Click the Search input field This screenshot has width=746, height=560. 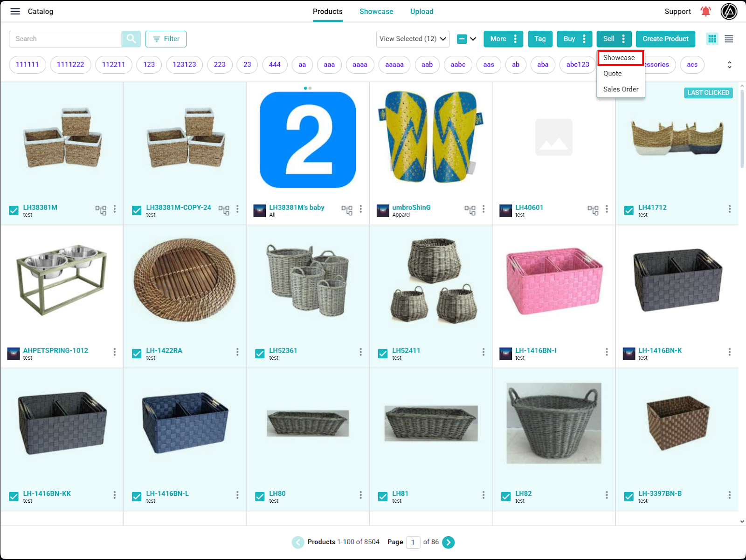[65, 39]
